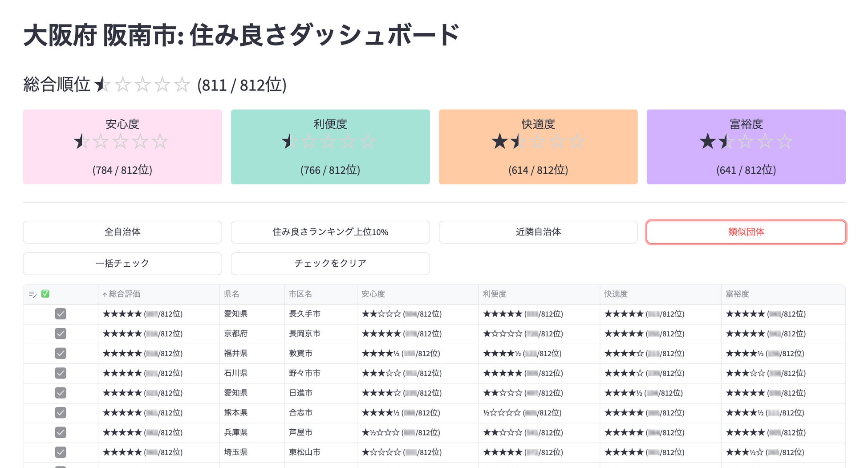
Task: Sort by 安心度 column header
Action: [x=373, y=294]
